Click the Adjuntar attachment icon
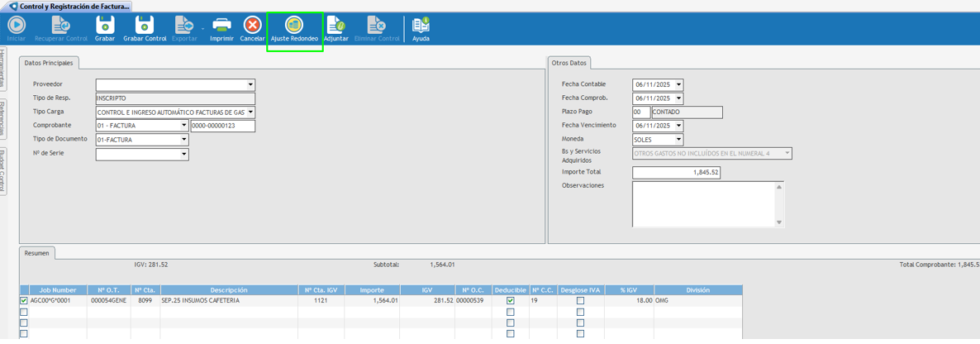 click(x=335, y=26)
